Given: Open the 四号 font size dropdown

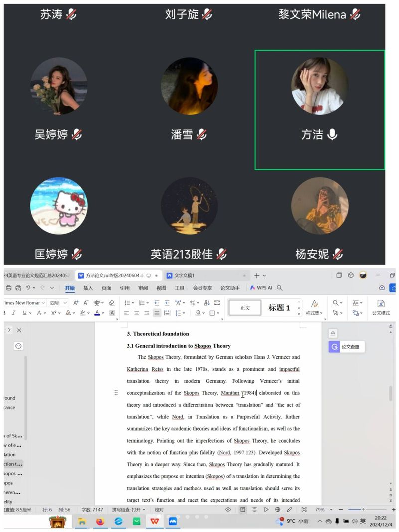Looking at the screenshot, I should (58, 303).
